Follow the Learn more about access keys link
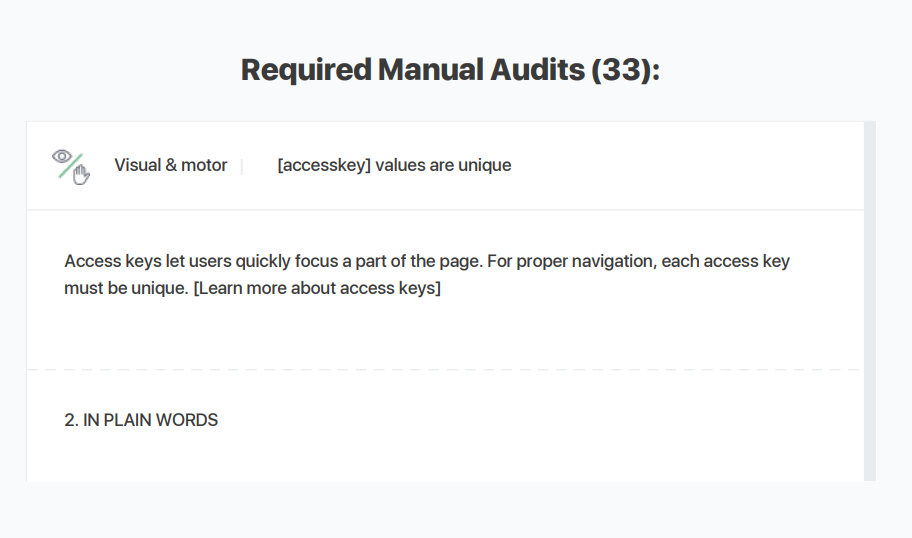Screen dimensions: 912x538 (x=317, y=288)
